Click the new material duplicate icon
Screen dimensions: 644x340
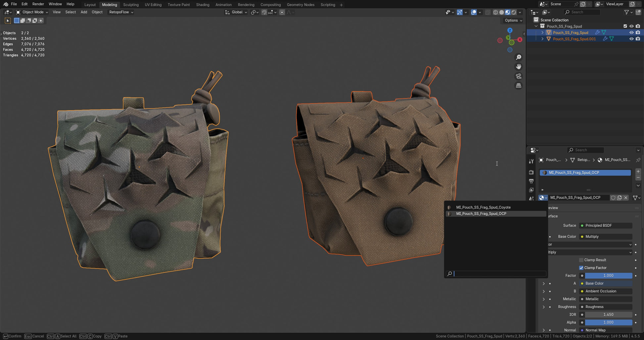pos(619,198)
